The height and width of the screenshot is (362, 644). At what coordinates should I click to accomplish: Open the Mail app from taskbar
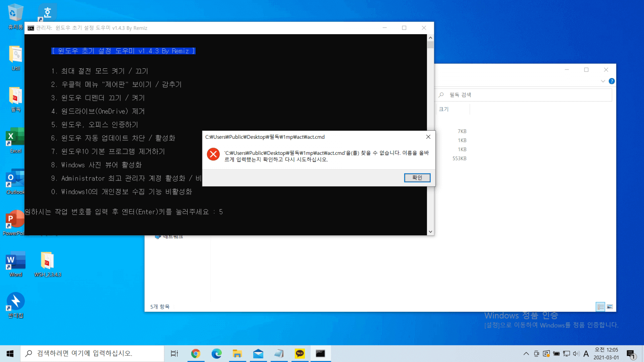click(258, 354)
